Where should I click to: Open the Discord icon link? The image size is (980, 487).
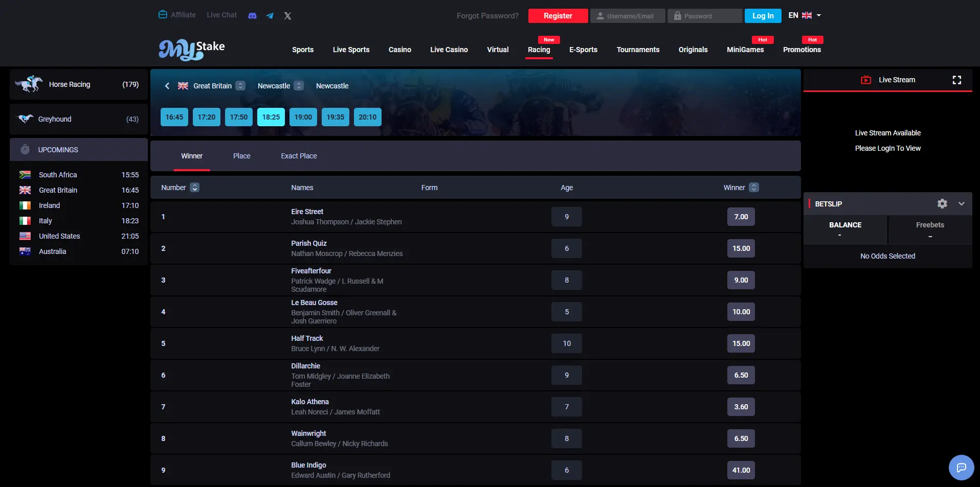click(252, 16)
